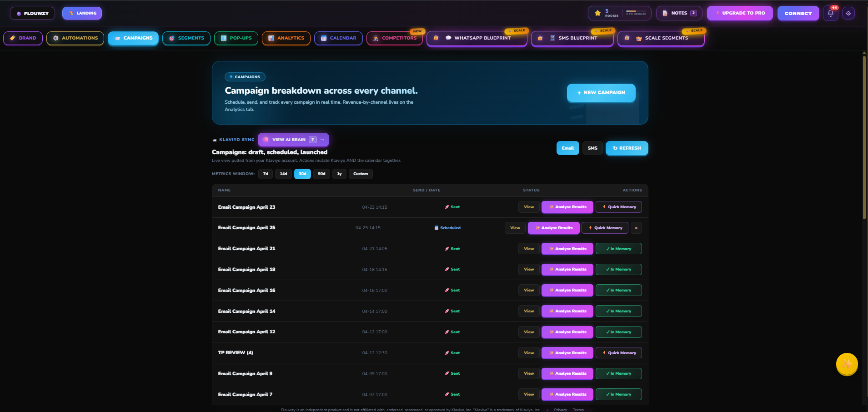
Task: View Email Campaign April 16
Action: 529,290
